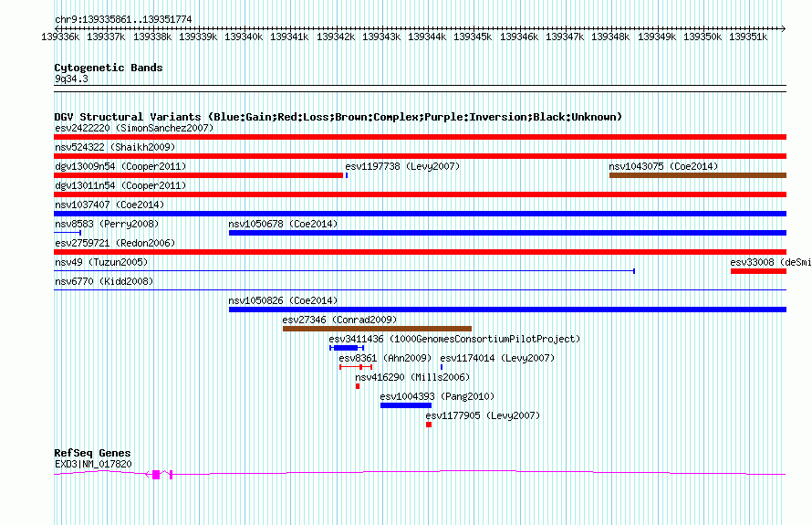Click the esv1004393 (Pang2010) label
Screen dimensions: 812x525
437,396
